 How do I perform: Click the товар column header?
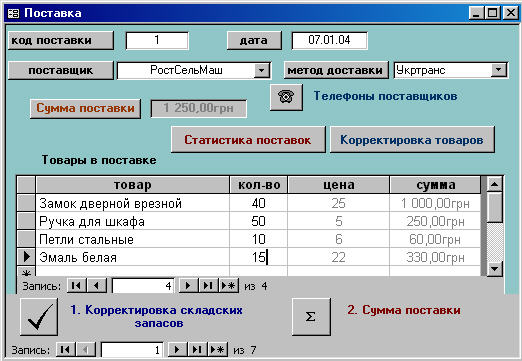132,185
